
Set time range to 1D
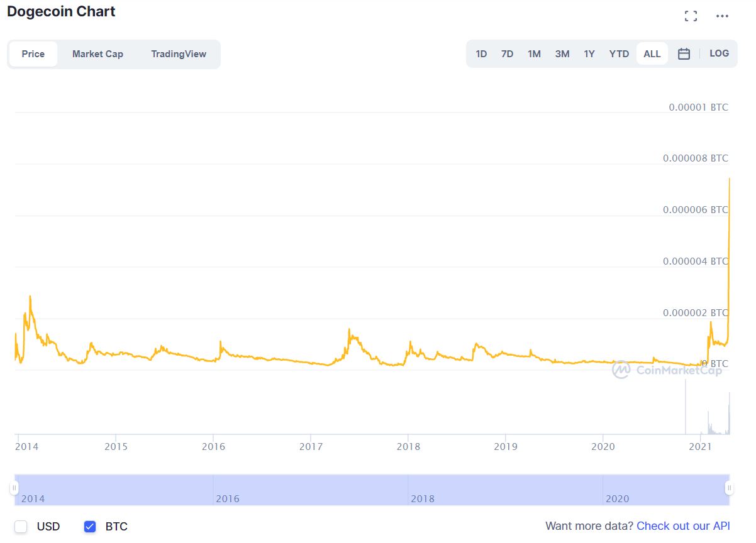pyautogui.click(x=481, y=54)
